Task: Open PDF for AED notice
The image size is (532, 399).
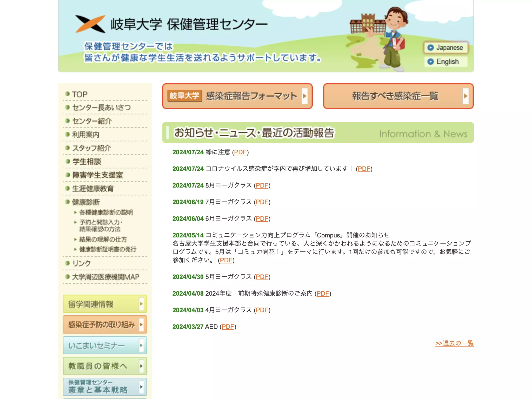Action: click(228, 327)
